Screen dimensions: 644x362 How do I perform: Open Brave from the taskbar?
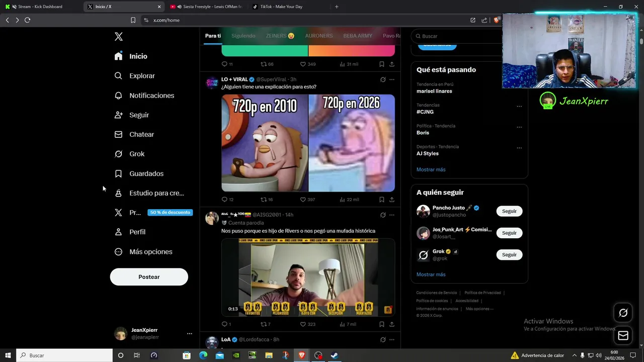pyautogui.click(x=301, y=355)
